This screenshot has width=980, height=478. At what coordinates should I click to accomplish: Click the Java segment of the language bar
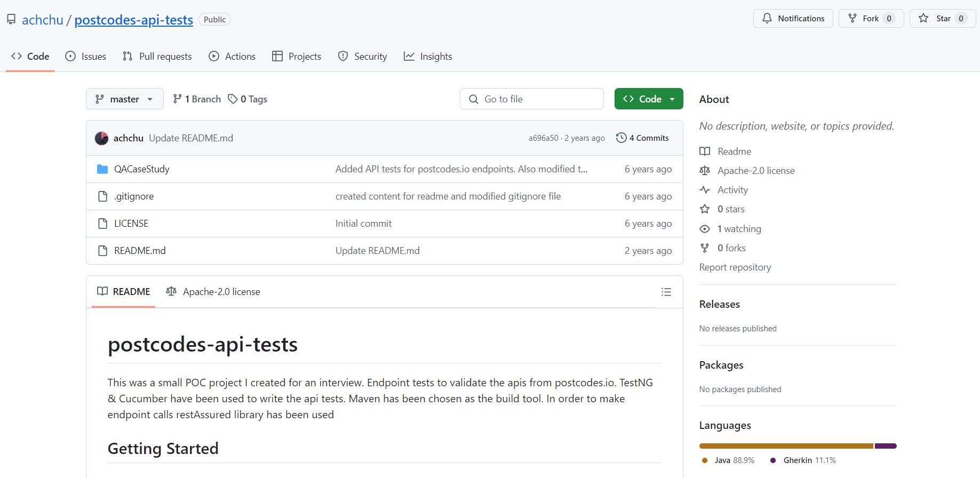tap(786, 446)
